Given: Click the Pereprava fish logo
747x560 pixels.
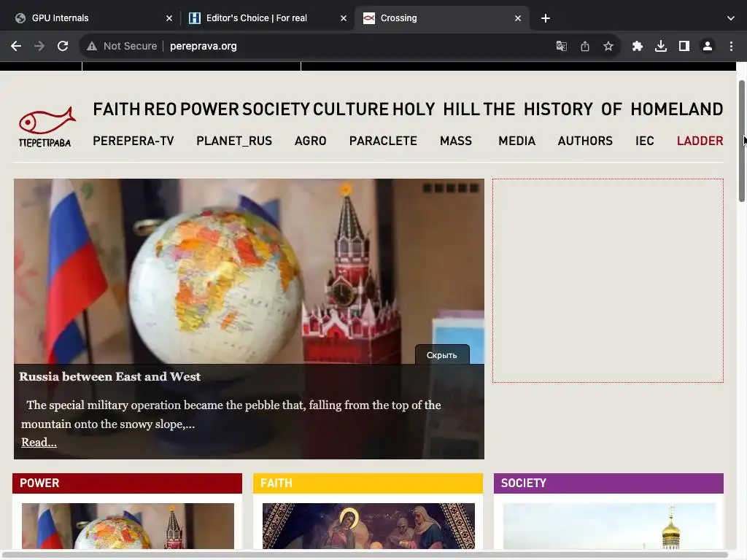Looking at the screenshot, I should (x=46, y=127).
